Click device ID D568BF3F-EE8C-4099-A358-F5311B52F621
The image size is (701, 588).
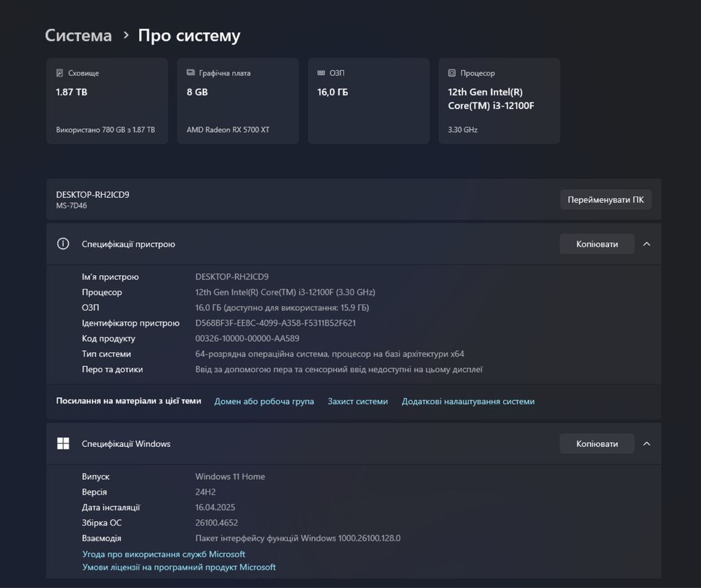(275, 323)
